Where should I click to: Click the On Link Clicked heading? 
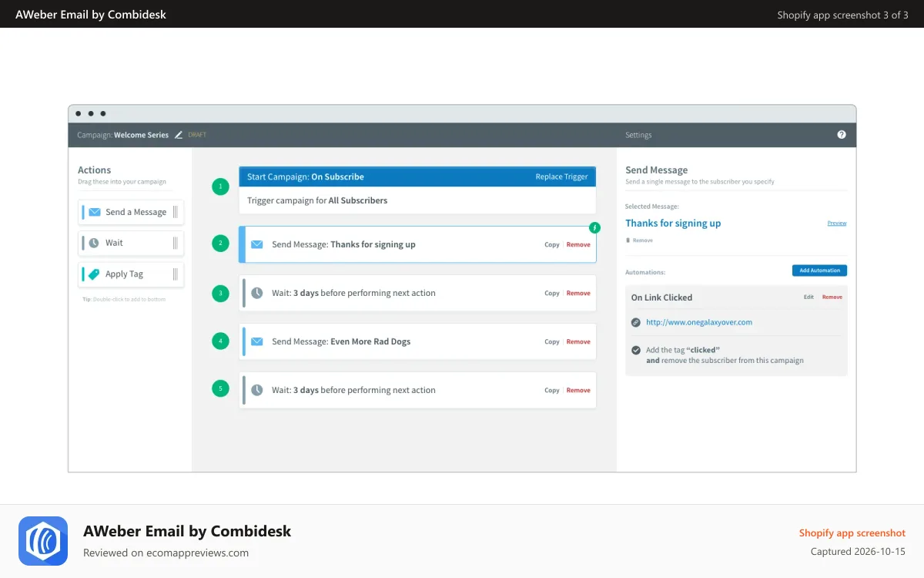(661, 297)
